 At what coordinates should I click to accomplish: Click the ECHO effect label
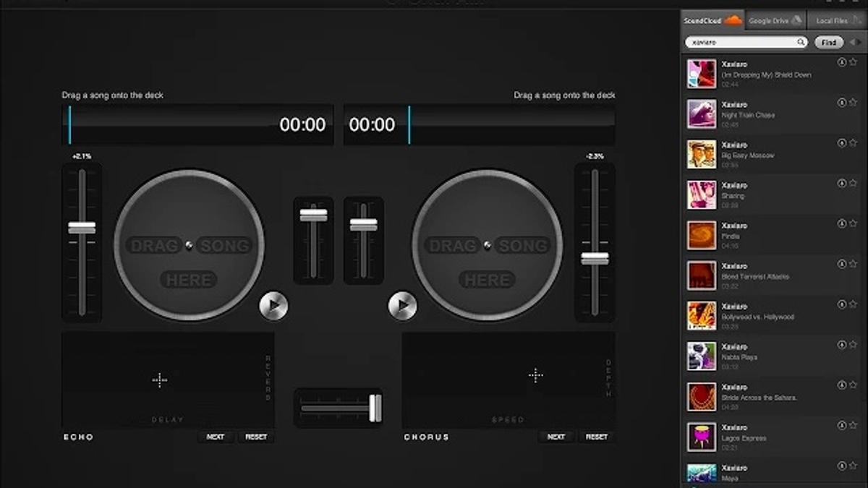tap(78, 437)
